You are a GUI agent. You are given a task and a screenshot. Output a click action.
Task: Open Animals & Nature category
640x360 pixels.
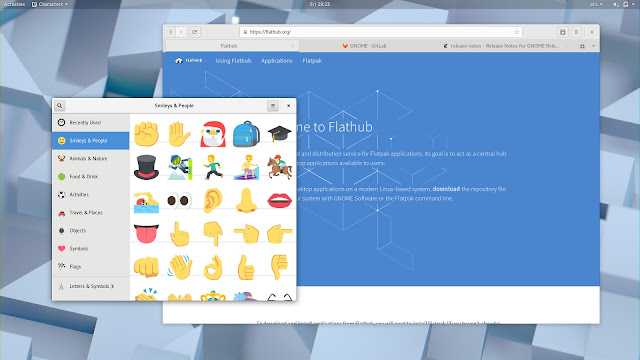pos(91,158)
